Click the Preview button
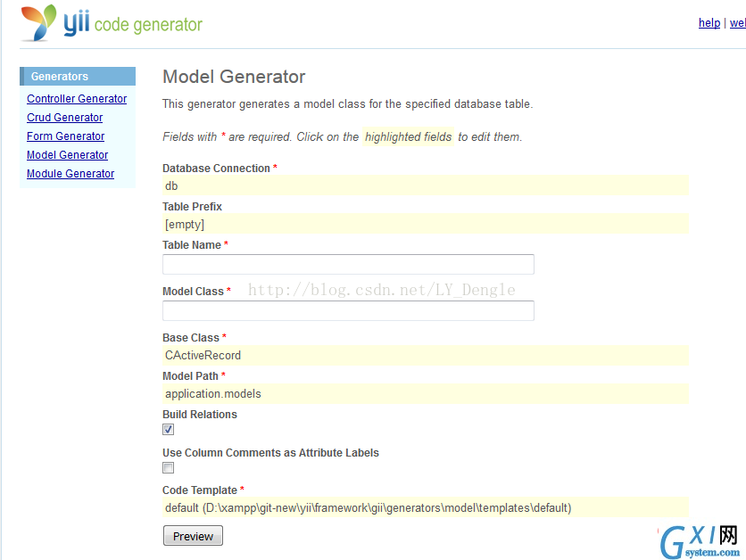The width and height of the screenshot is (746, 560). (193, 536)
